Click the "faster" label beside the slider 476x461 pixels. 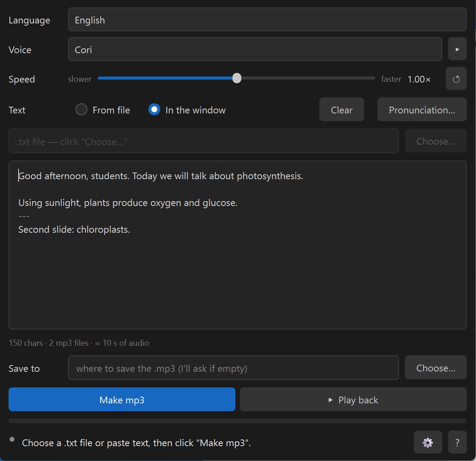click(x=391, y=79)
